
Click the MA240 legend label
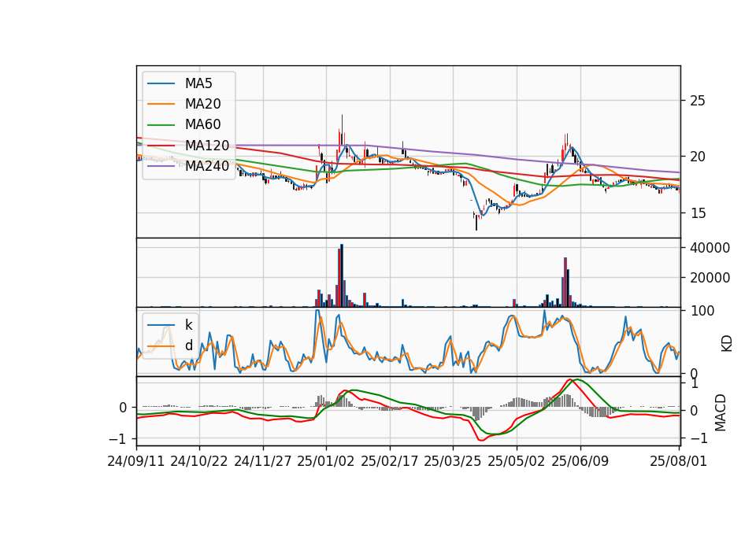coord(207,166)
